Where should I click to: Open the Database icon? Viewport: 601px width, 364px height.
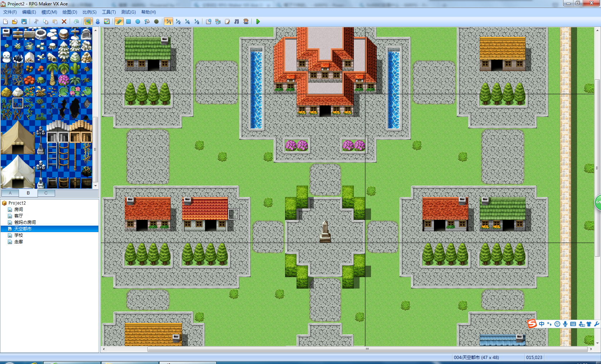click(209, 22)
